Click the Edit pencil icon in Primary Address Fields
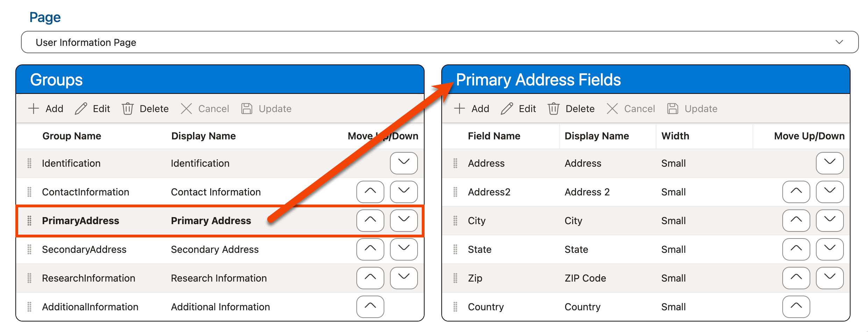 point(507,109)
